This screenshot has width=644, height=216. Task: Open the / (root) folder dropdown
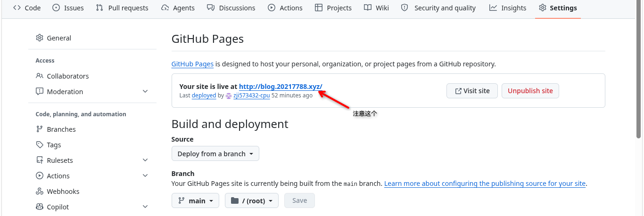(x=252, y=200)
